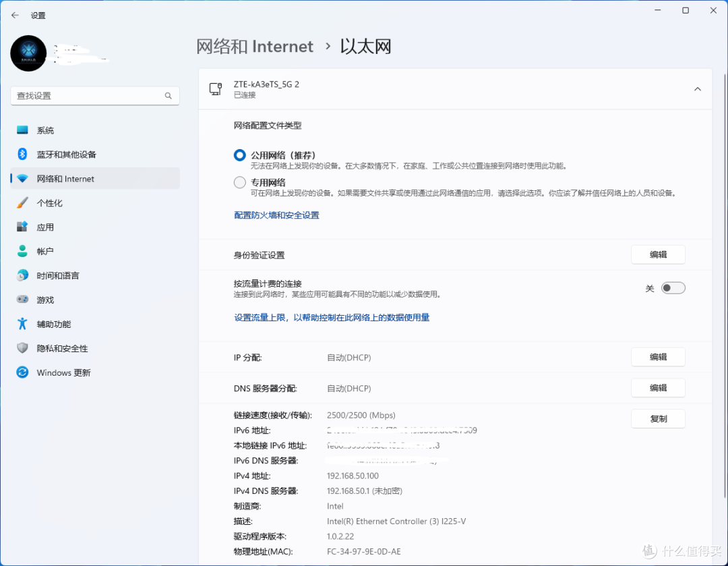Collapse the ZTE-kA3eTS_5G 2 section chevron
Viewport: 728px width, 566px height.
pyautogui.click(x=698, y=89)
